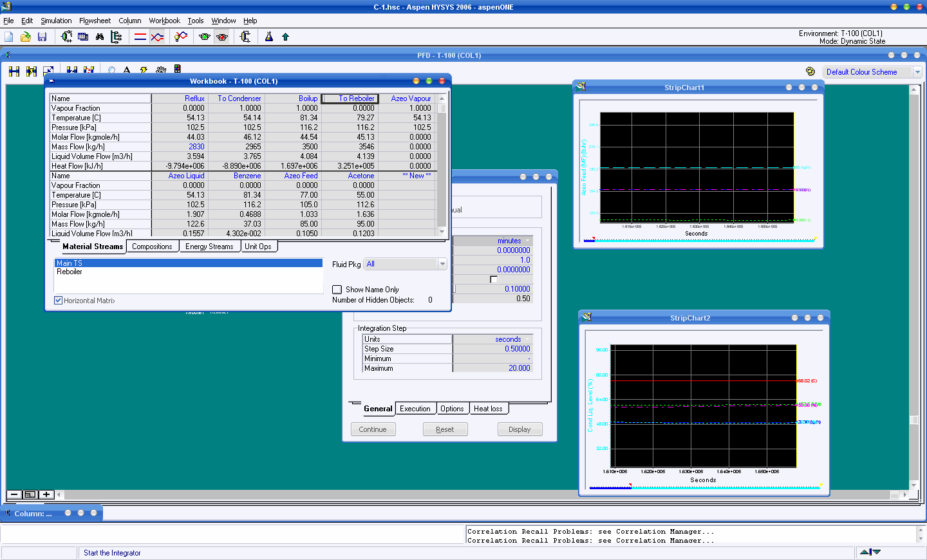Click the Workbook table vertical scrollbar
Viewport: 927px width, 560px height.
click(442, 165)
